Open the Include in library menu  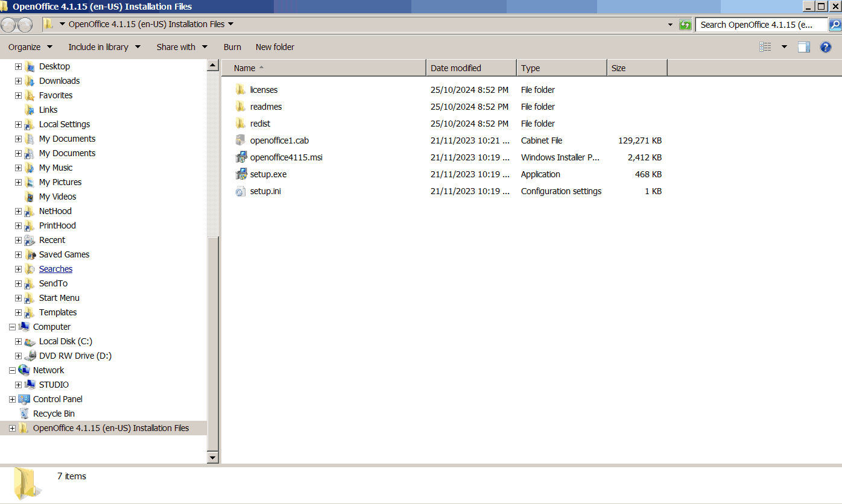point(104,47)
